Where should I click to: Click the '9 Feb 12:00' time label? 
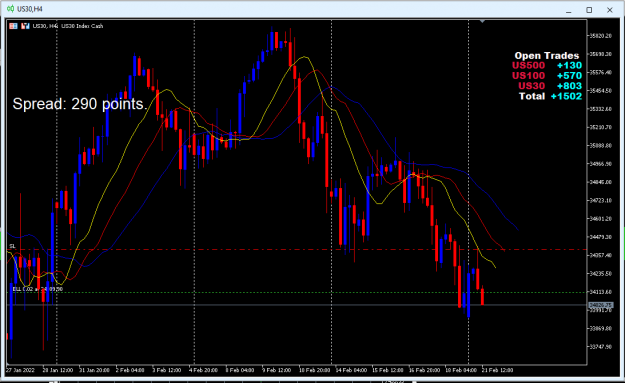coord(277,370)
